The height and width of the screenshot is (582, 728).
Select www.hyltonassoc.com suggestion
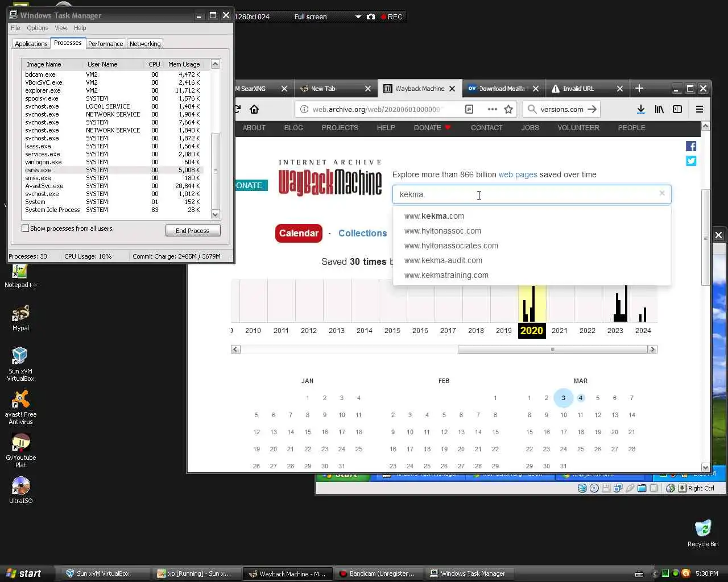click(442, 231)
